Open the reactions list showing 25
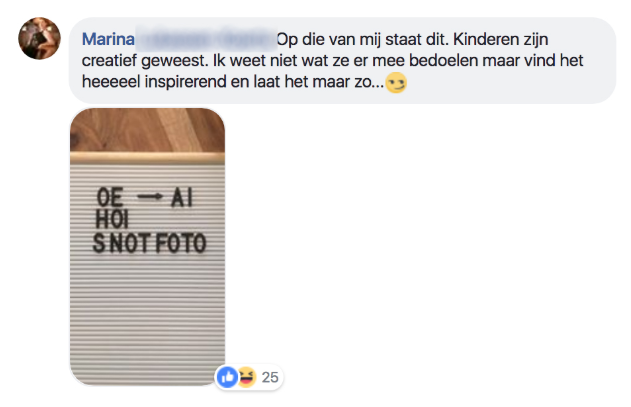 [270, 377]
